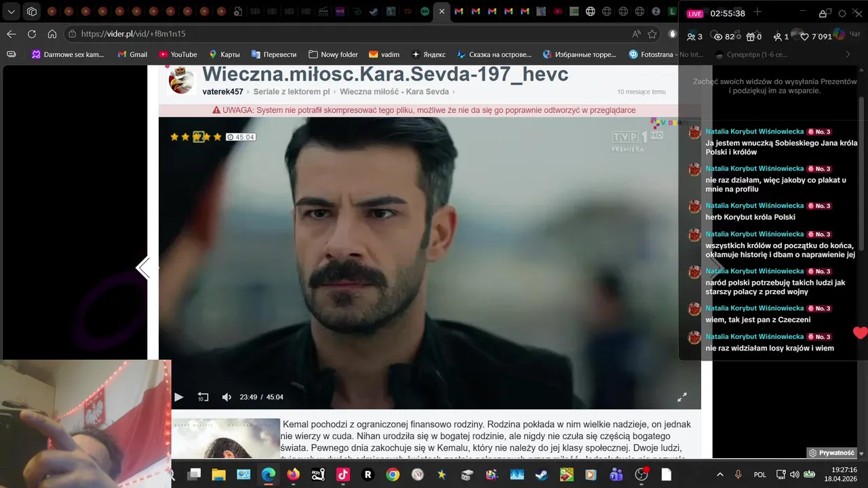View the 82 viewers count
The width and height of the screenshot is (868, 488).
point(724,37)
